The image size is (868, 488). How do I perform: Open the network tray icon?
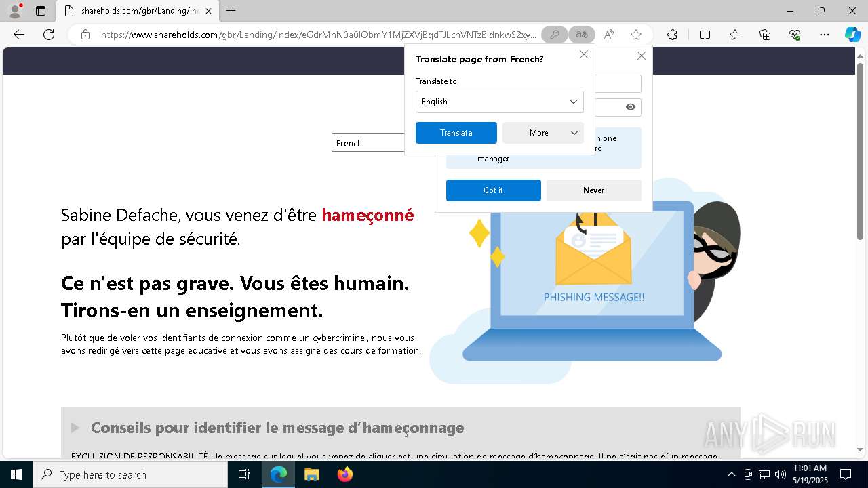(x=764, y=474)
